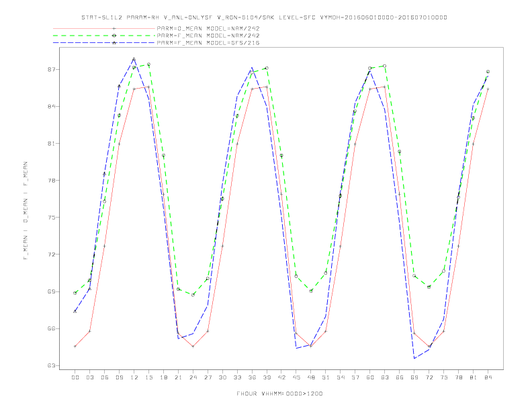This screenshot has height=411, width=532.
Task: Click x-axis tick label 84
Action: [x=488, y=377]
